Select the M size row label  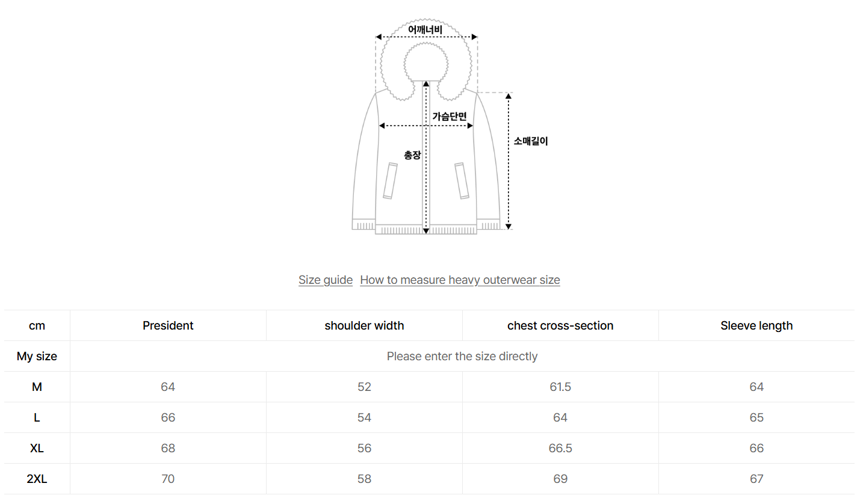[37, 387]
